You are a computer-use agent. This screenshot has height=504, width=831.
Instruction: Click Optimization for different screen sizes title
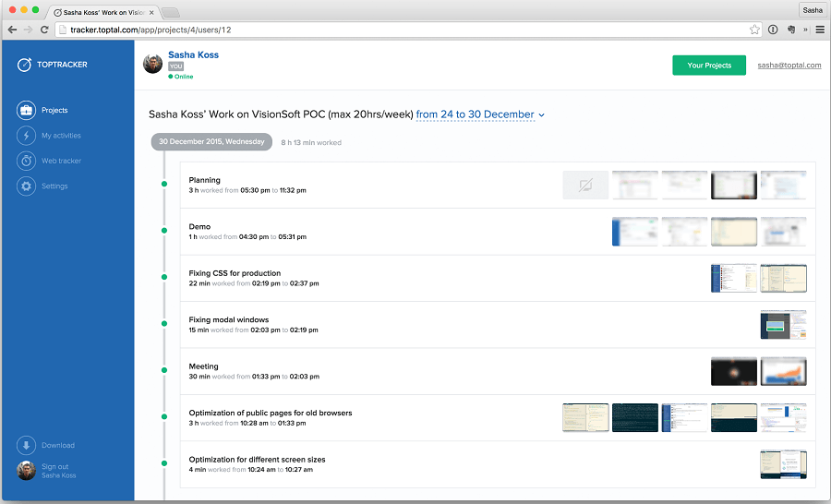257,460
